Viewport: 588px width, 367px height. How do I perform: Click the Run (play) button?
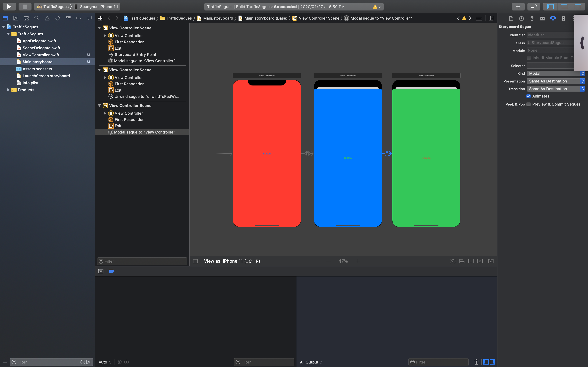[x=9, y=7]
